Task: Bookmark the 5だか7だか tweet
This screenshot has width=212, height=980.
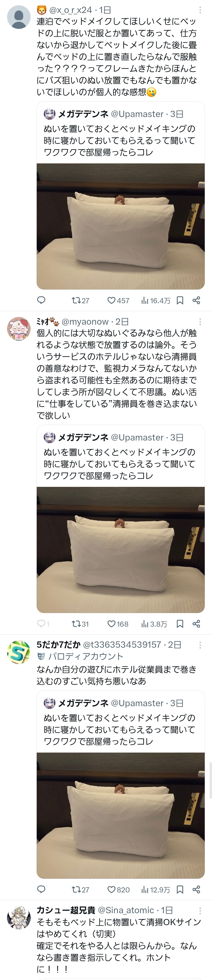Action: 180,889
